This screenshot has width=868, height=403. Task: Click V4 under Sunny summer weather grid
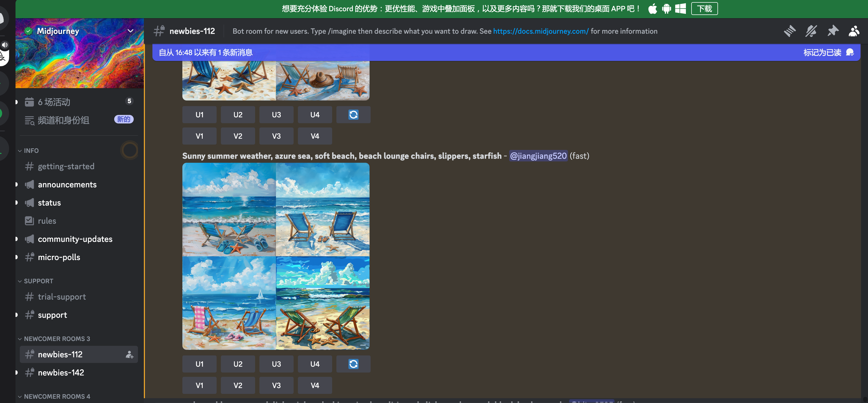[x=315, y=385]
